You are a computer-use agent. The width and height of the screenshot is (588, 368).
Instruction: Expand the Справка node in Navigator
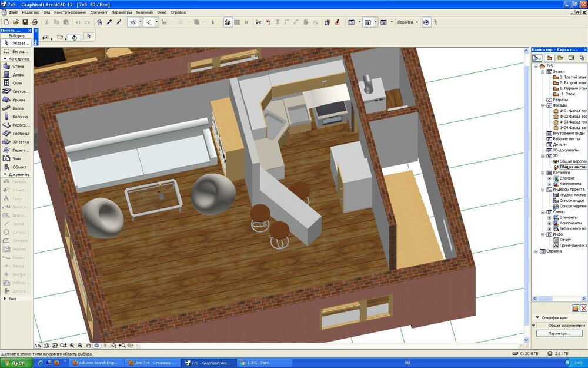click(535, 251)
